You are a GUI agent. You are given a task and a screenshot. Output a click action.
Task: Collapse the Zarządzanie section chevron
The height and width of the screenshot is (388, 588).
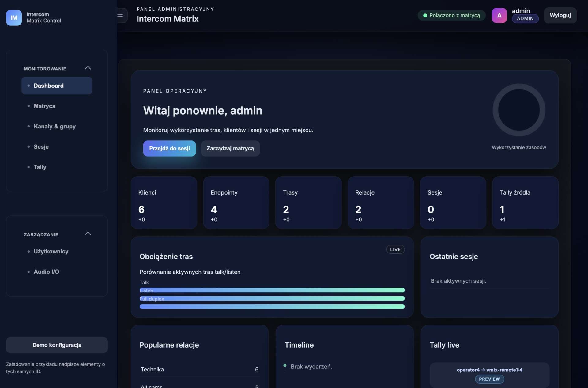coord(88,234)
